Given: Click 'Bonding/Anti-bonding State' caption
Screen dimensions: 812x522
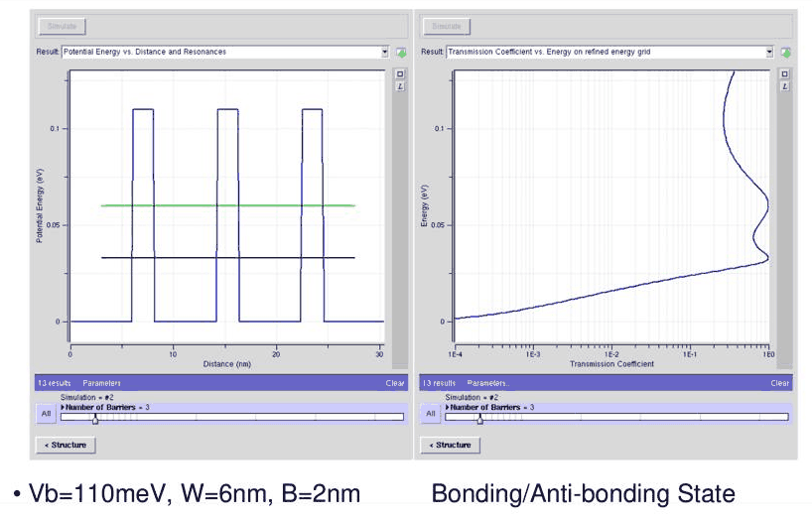Looking at the screenshot, I should 583,493.
